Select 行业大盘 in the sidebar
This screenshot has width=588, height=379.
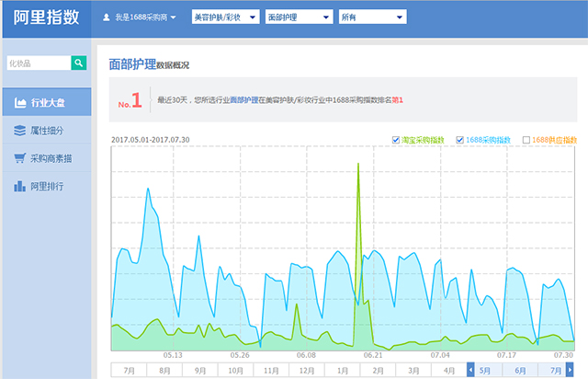coord(47,102)
